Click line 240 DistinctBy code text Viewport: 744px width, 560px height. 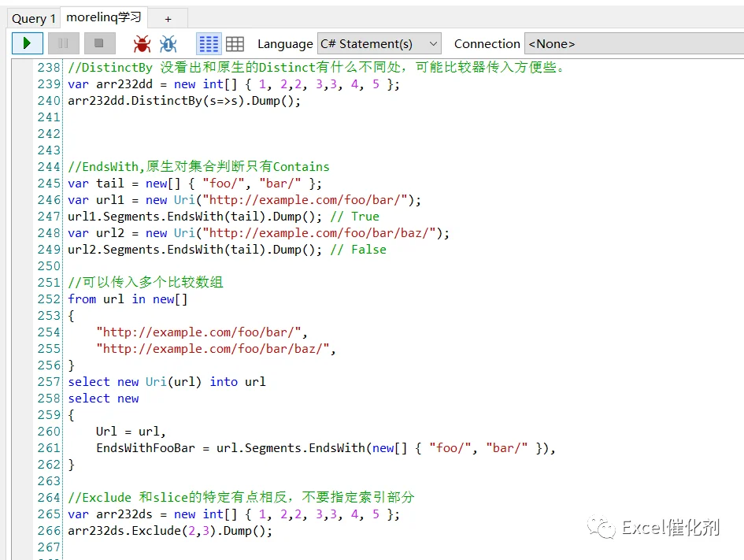[x=184, y=101]
